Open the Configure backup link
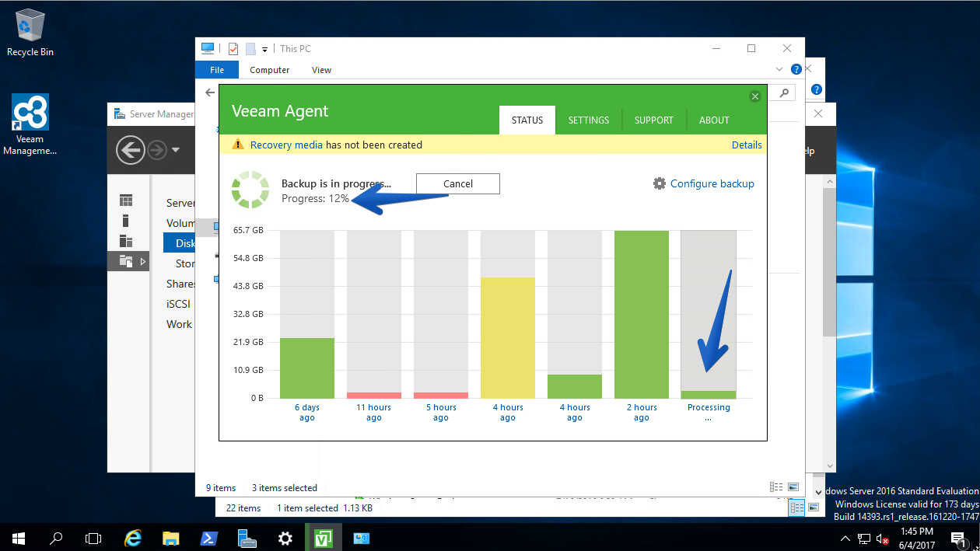Screen dimensions: 980x551 [x=712, y=183]
